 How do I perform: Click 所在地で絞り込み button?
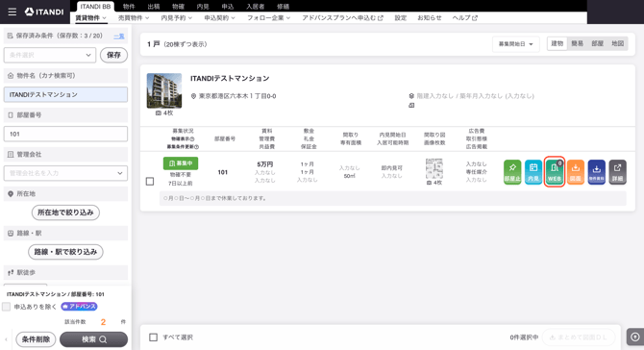click(65, 212)
